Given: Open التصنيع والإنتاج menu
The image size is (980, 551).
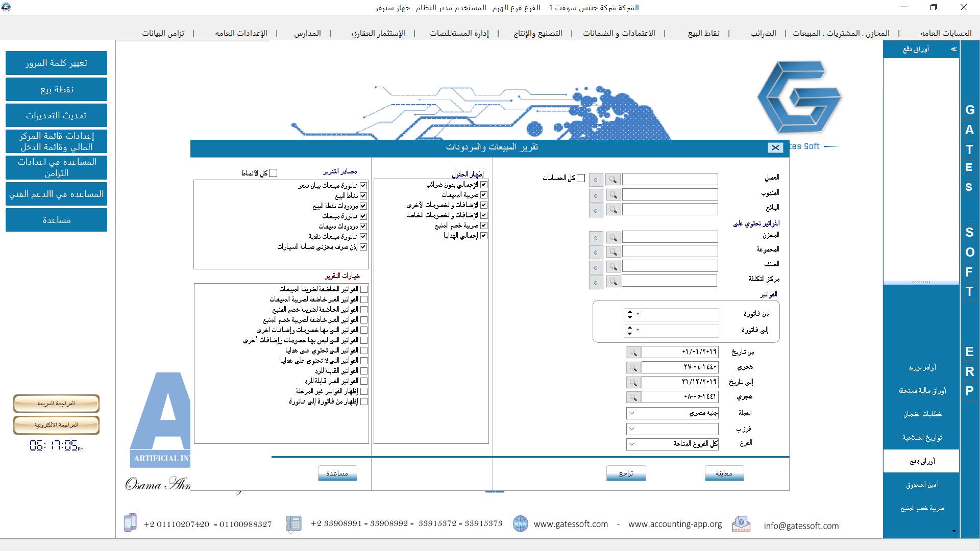Looking at the screenshot, I should tap(537, 33).
